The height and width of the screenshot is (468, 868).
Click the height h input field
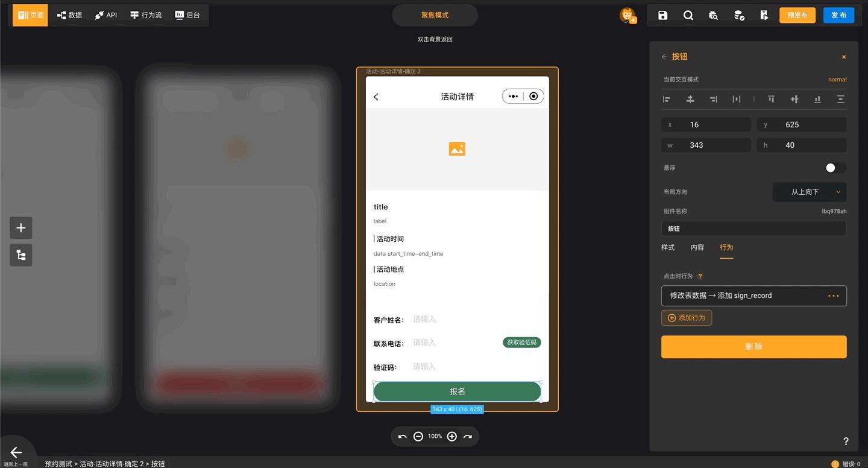(x=802, y=145)
